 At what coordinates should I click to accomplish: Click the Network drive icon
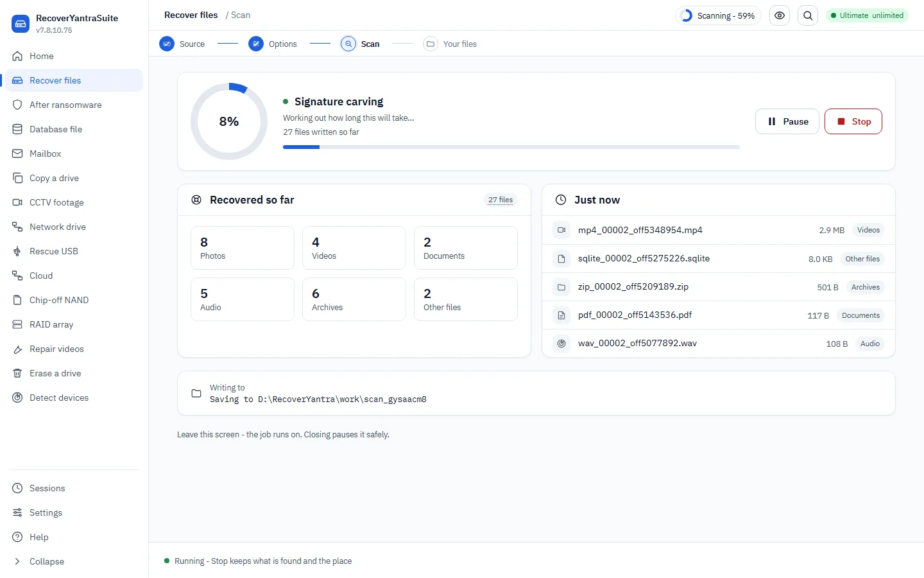point(17,227)
